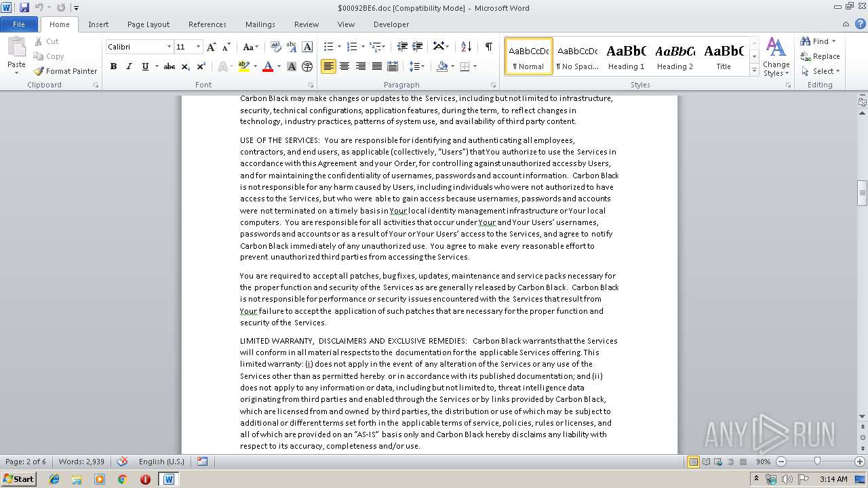Open the Borders dropdown arrow
The image size is (868, 488).
[x=475, y=66]
